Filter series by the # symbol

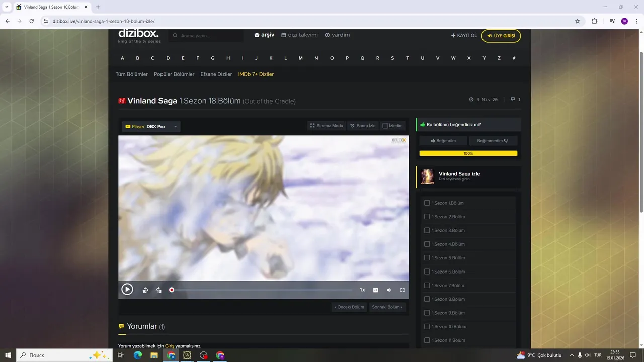[514, 58]
